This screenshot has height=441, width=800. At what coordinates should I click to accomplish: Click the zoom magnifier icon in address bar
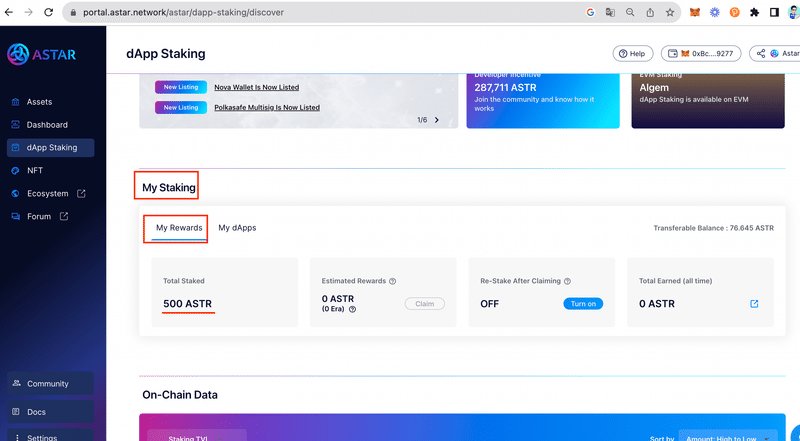pos(630,12)
